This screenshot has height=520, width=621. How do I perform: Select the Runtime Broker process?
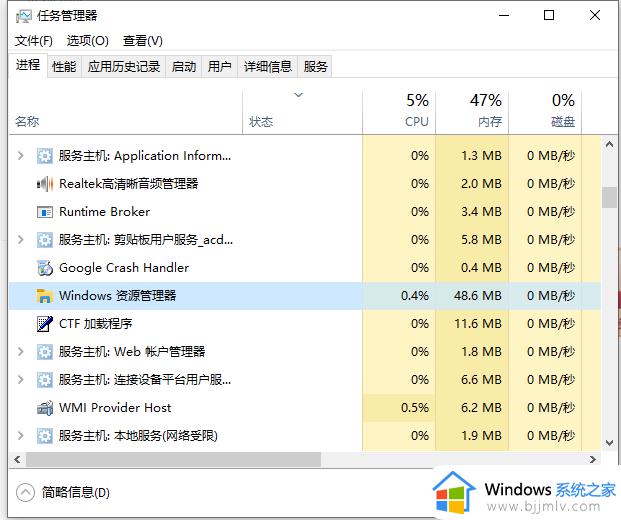pyautogui.click(x=305, y=212)
